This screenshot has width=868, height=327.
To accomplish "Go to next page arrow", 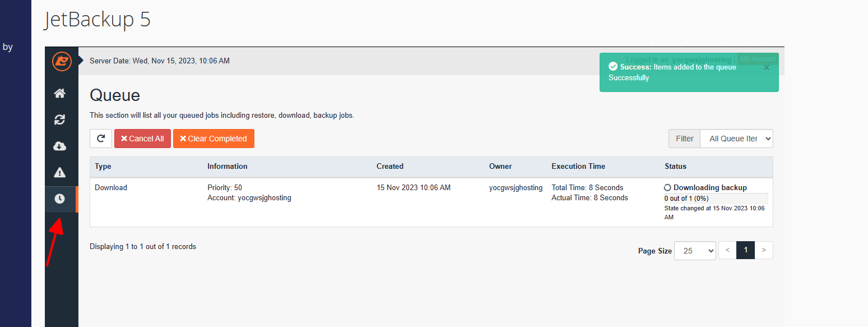I will coord(764,250).
